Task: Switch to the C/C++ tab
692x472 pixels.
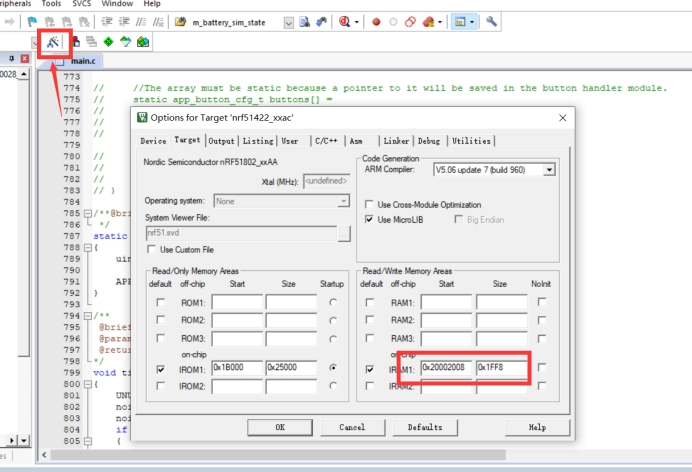Action: (326, 141)
